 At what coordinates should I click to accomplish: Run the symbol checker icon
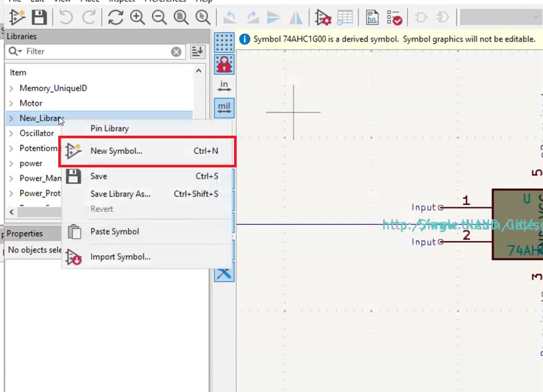click(x=394, y=17)
